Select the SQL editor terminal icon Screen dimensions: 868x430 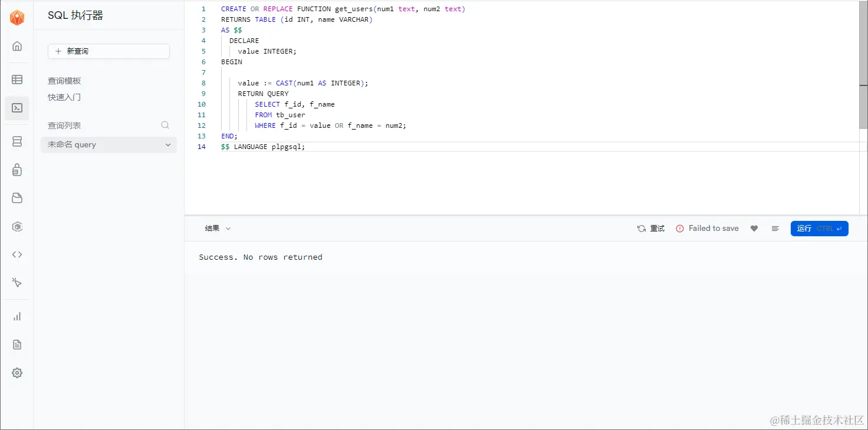(17, 108)
